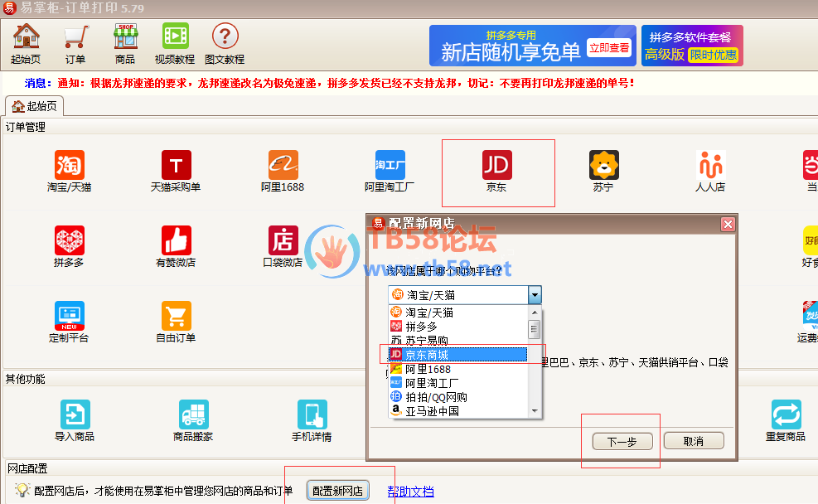Open the 帮助文档 link
The height and width of the screenshot is (504, 818).
(x=410, y=491)
